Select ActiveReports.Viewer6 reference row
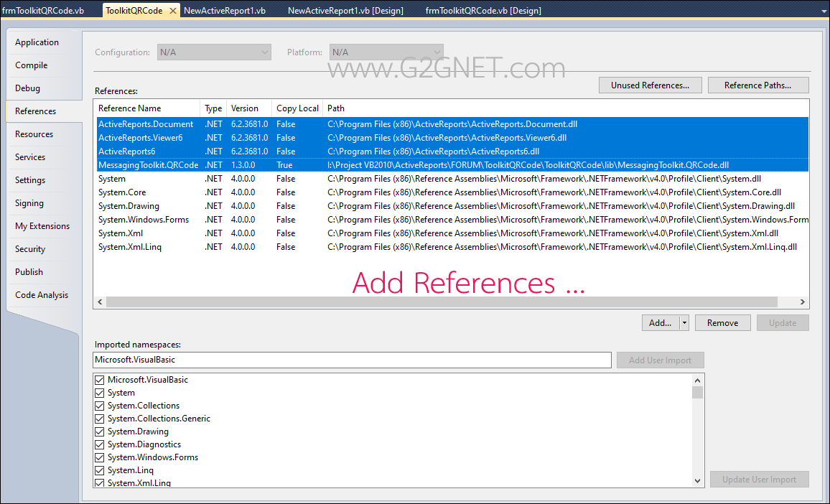 [452, 138]
